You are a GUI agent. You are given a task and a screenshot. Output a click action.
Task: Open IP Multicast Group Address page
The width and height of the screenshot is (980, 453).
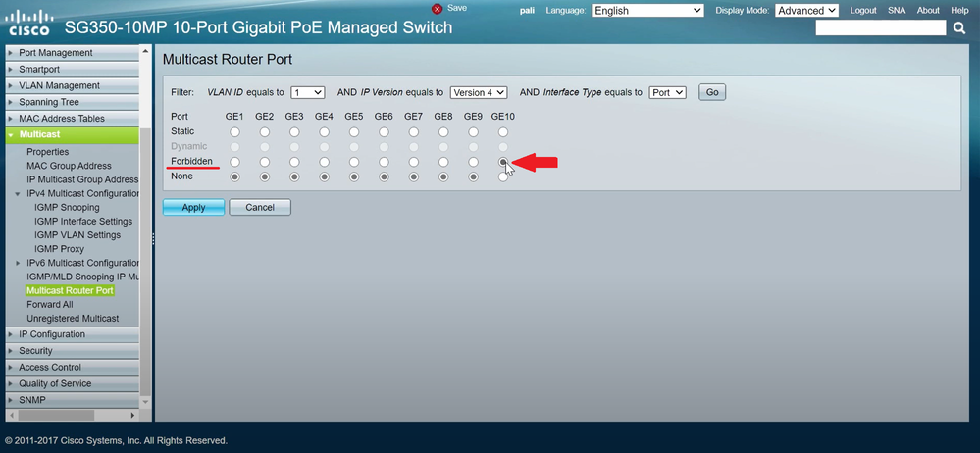(x=82, y=179)
